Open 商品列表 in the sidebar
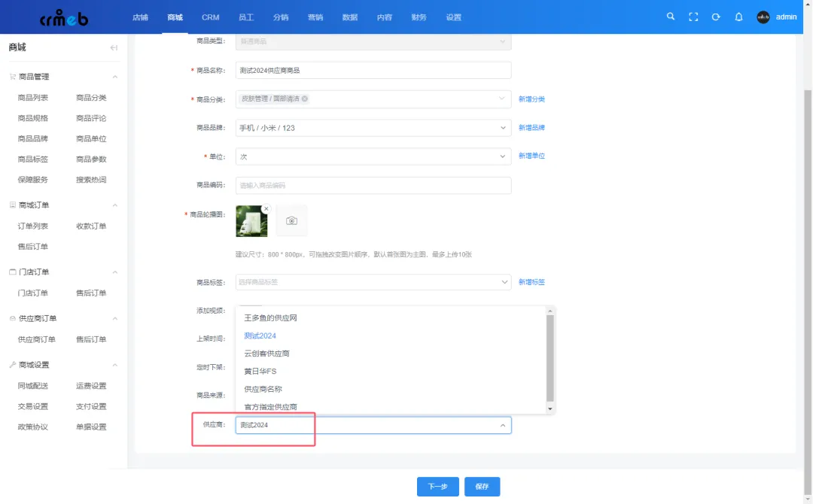Screen dimensions: 813x504 coord(32,97)
